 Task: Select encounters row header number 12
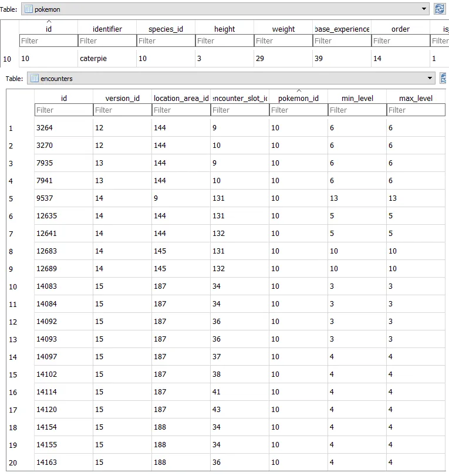[x=21, y=322]
